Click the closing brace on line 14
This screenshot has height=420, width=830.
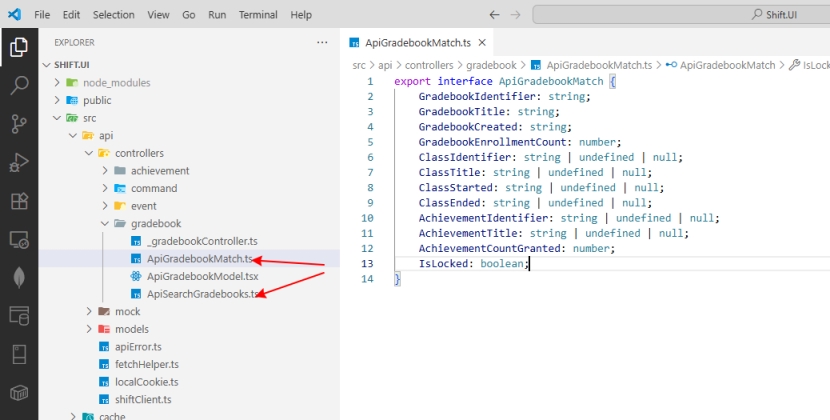tap(398, 279)
